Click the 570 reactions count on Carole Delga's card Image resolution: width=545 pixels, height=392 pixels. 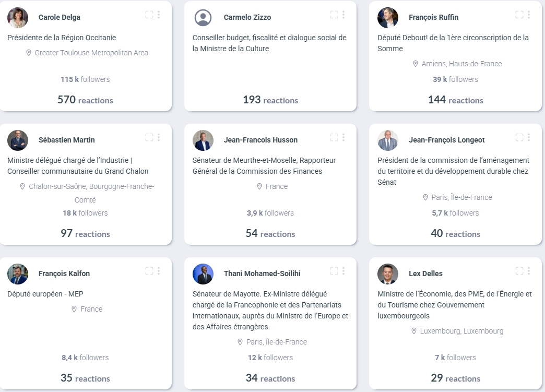tap(85, 100)
